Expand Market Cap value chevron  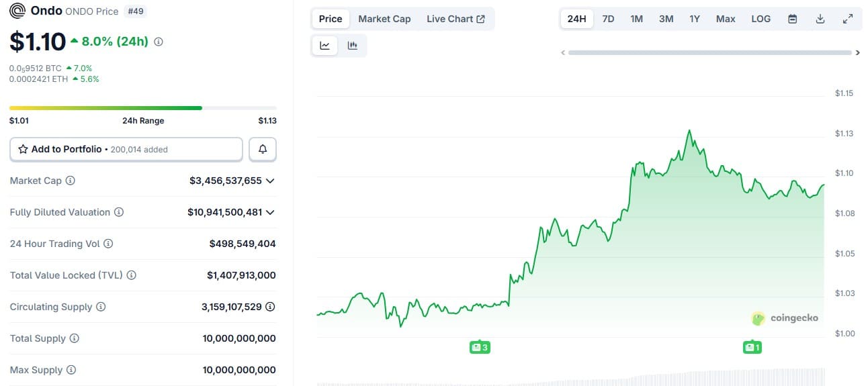coord(270,181)
